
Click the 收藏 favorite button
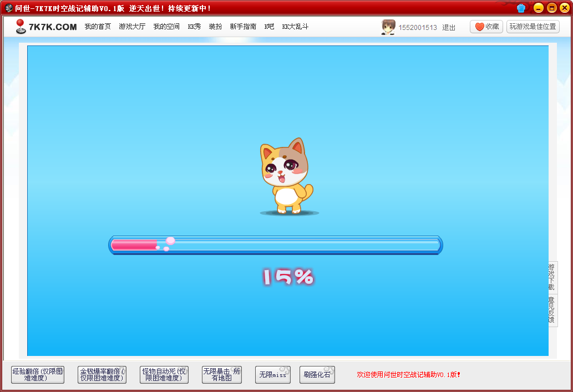[486, 27]
